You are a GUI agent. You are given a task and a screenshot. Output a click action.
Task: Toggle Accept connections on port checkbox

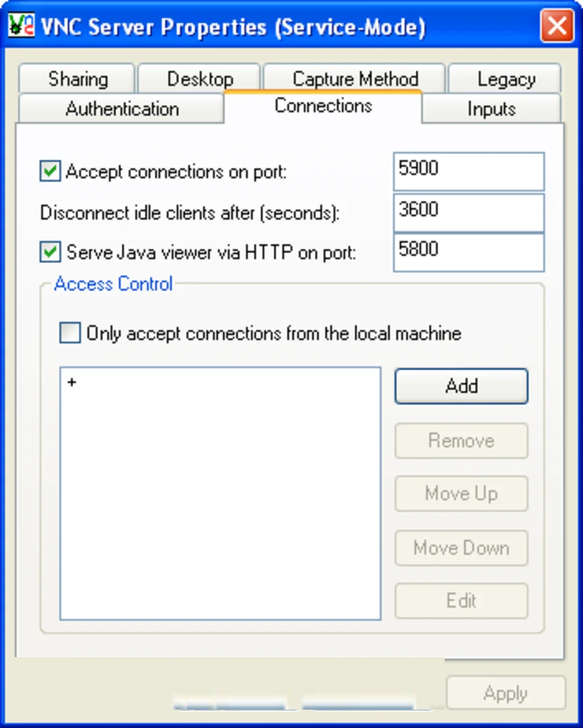[x=50, y=171]
